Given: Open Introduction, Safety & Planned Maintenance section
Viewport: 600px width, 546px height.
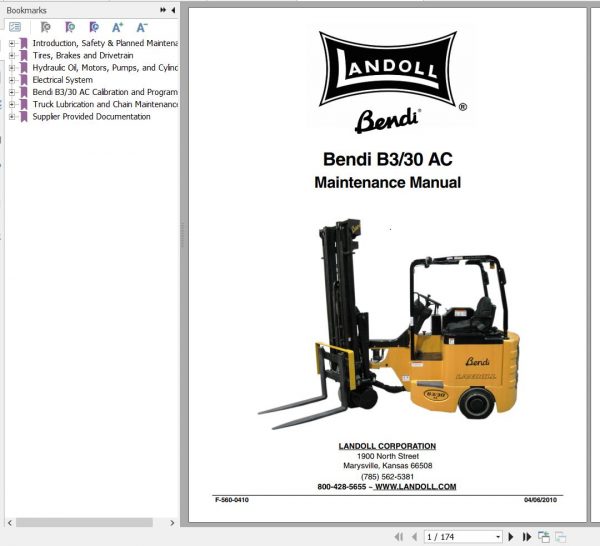Looking at the screenshot, I should pyautogui.click(x=105, y=43).
